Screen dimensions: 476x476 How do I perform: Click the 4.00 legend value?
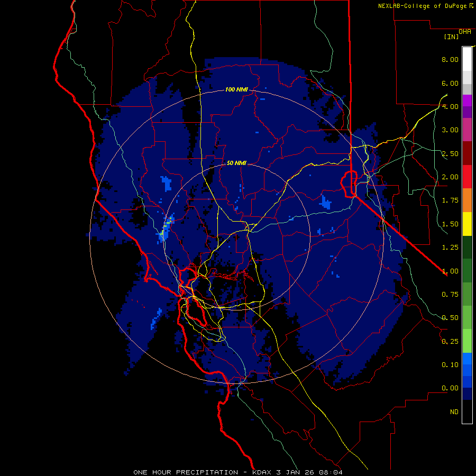click(450, 106)
